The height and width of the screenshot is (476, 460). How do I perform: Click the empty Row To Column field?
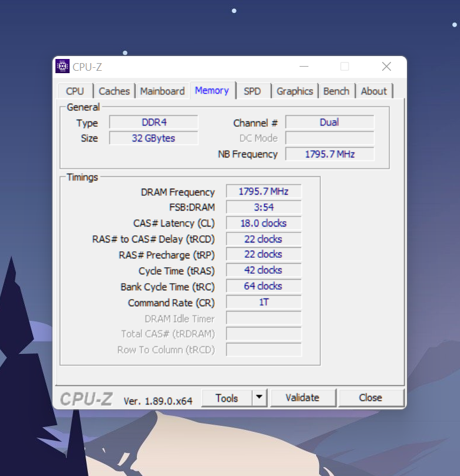[x=264, y=349]
